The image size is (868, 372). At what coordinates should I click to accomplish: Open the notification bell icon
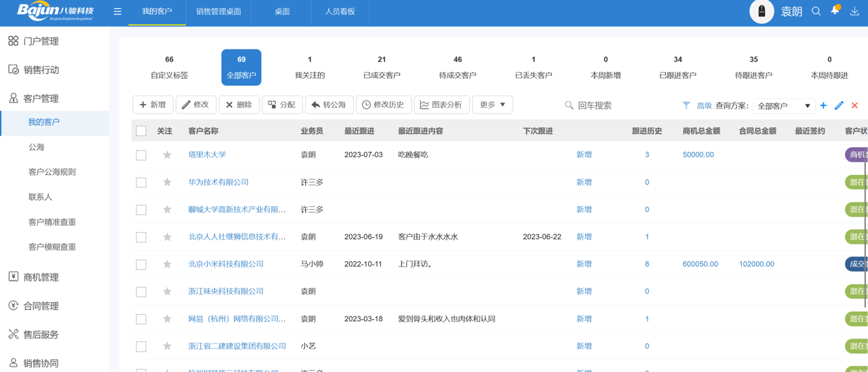tap(835, 11)
